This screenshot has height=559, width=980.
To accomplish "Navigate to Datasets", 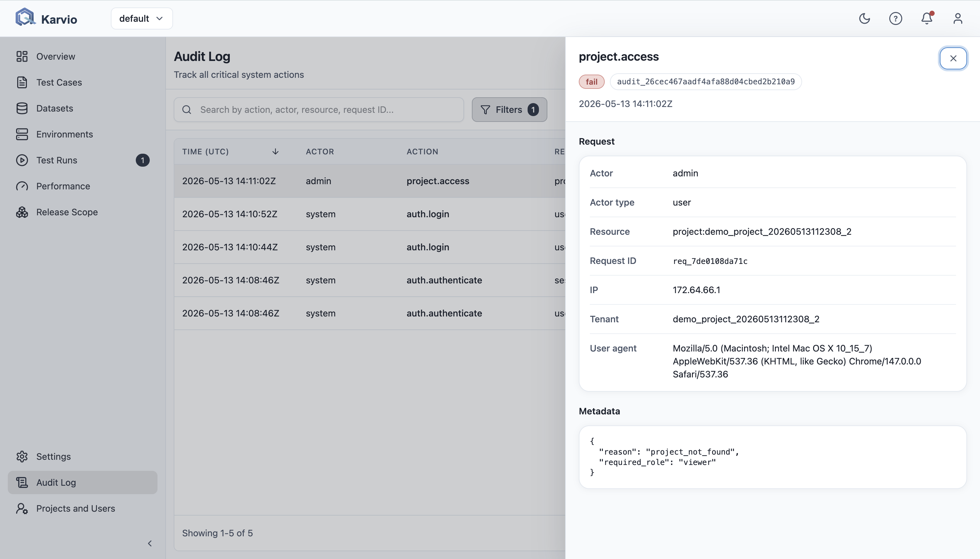I will click(x=83, y=108).
